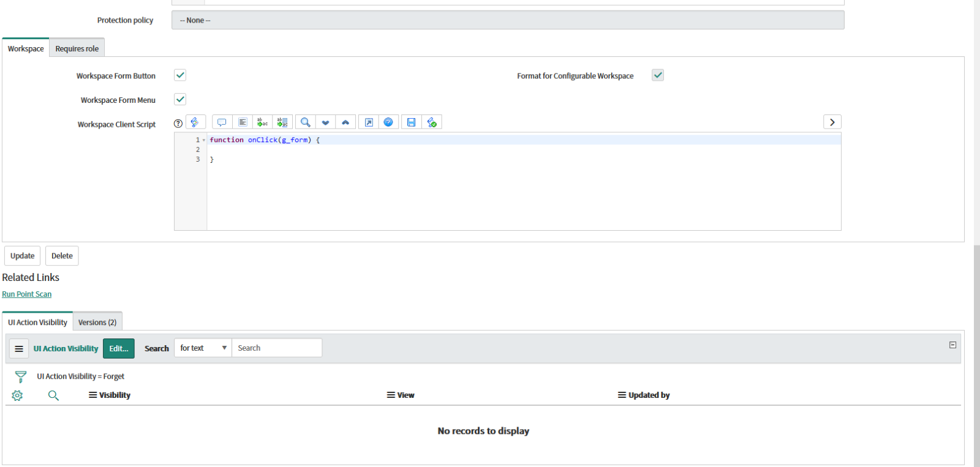Viewport: 980px width, 467px height.
Task: Expand the script toolbar chevron arrow
Action: tap(832, 122)
